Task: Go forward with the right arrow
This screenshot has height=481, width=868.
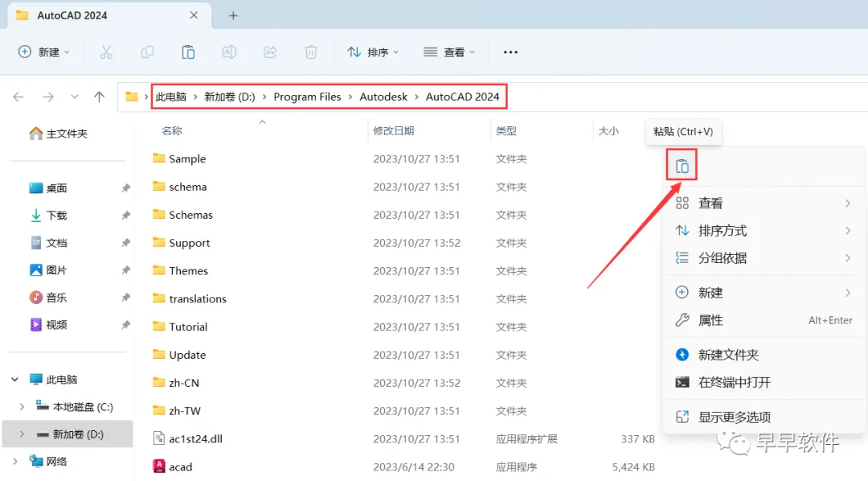Action: point(49,97)
